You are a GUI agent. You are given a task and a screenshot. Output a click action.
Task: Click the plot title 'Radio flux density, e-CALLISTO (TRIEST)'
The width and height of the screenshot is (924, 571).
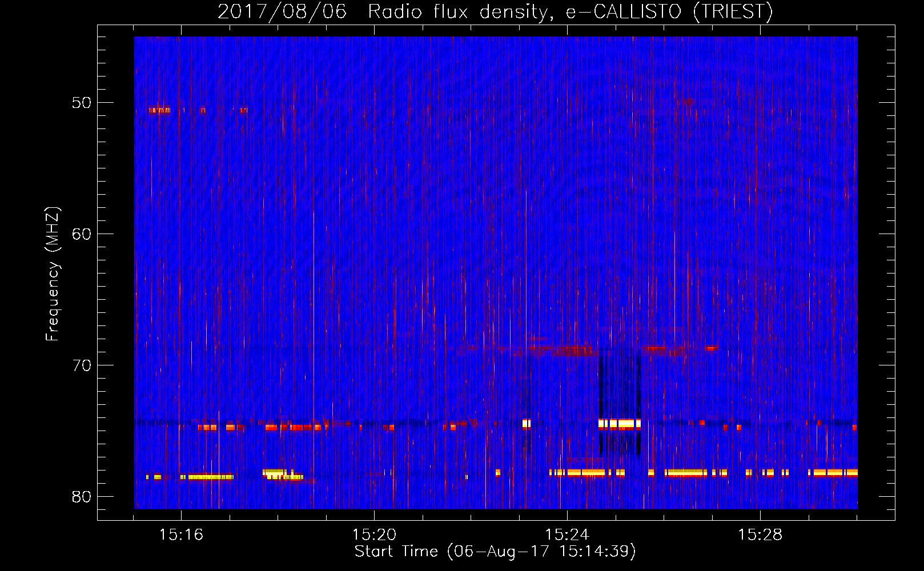click(570, 11)
